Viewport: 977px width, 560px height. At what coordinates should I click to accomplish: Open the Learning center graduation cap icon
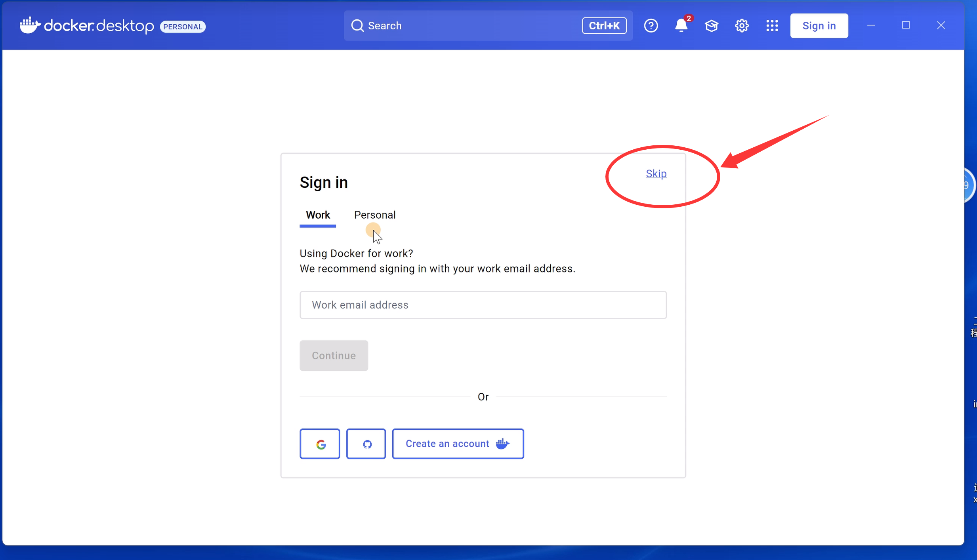[712, 26]
